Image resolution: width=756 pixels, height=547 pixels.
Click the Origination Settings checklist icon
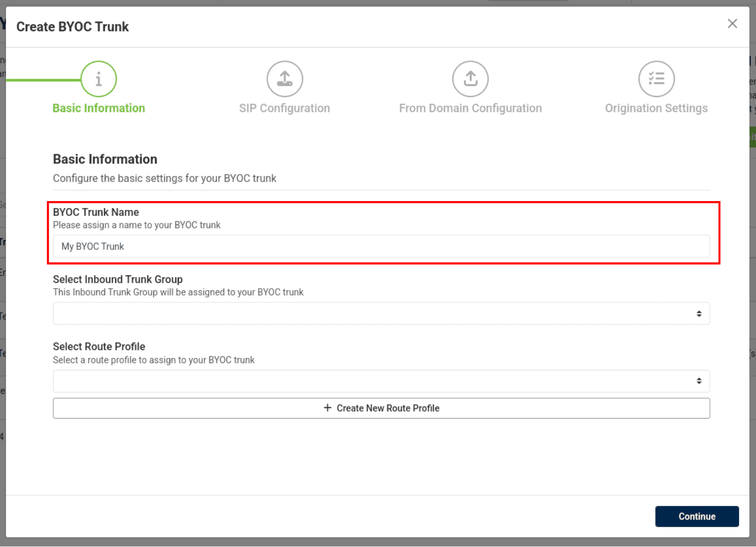(656, 79)
